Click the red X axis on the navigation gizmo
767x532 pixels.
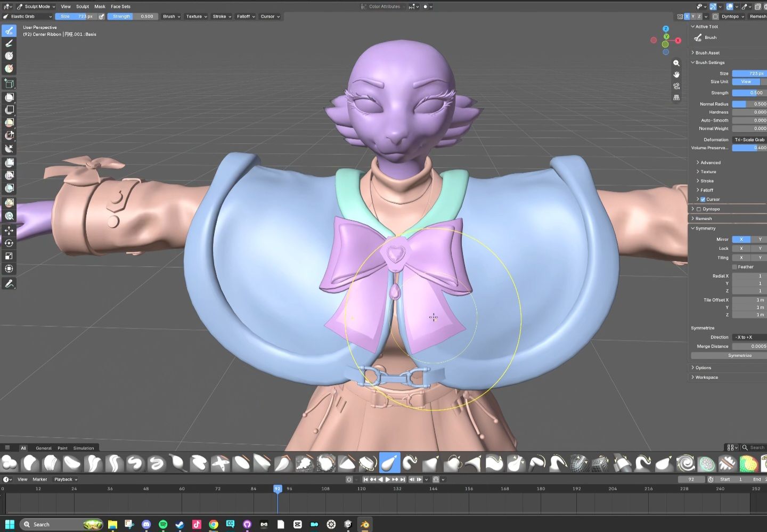pyautogui.click(x=678, y=40)
